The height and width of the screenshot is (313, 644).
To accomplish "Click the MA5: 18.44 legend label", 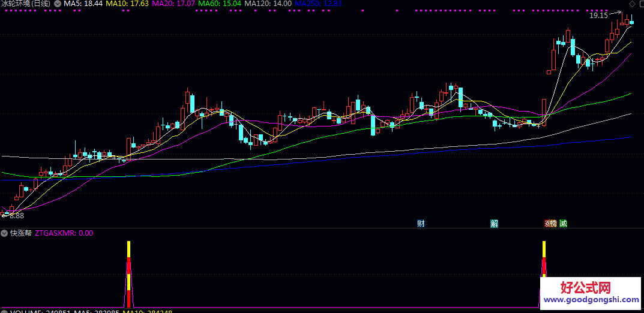I will tap(83, 4).
